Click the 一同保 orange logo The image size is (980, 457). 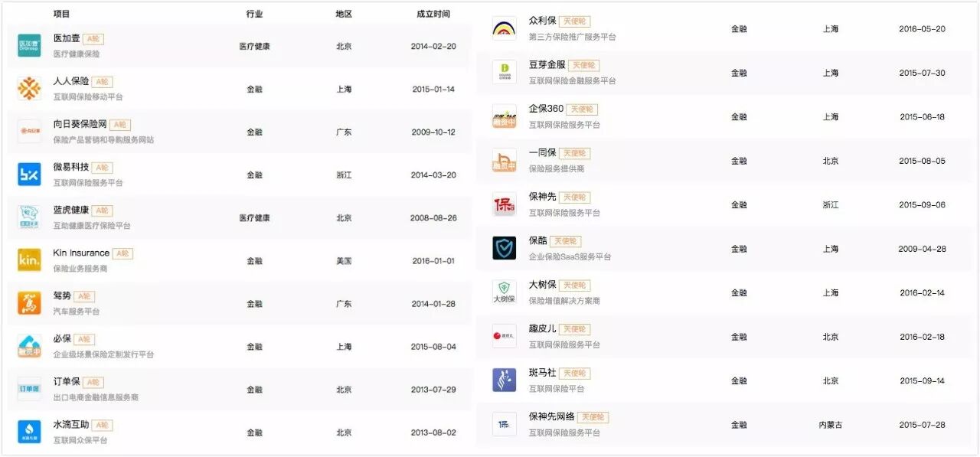coord(504,160)
